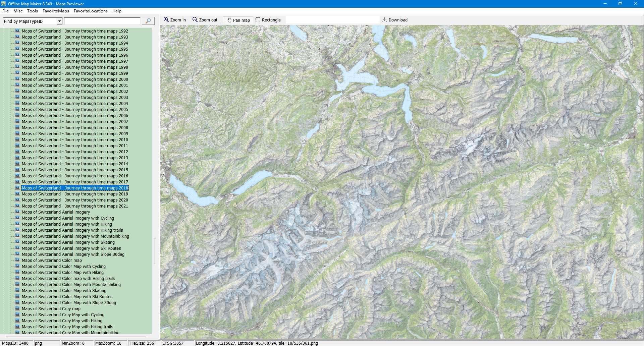Open the FavoriteMaps menu
This screenshot has height=346, width=644.
click(56, 11)
